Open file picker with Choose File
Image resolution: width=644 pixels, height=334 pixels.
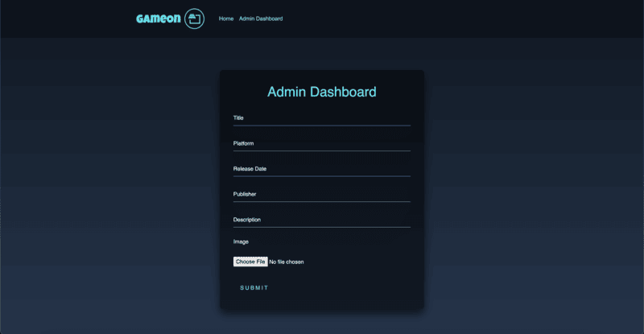coord(250,262)
